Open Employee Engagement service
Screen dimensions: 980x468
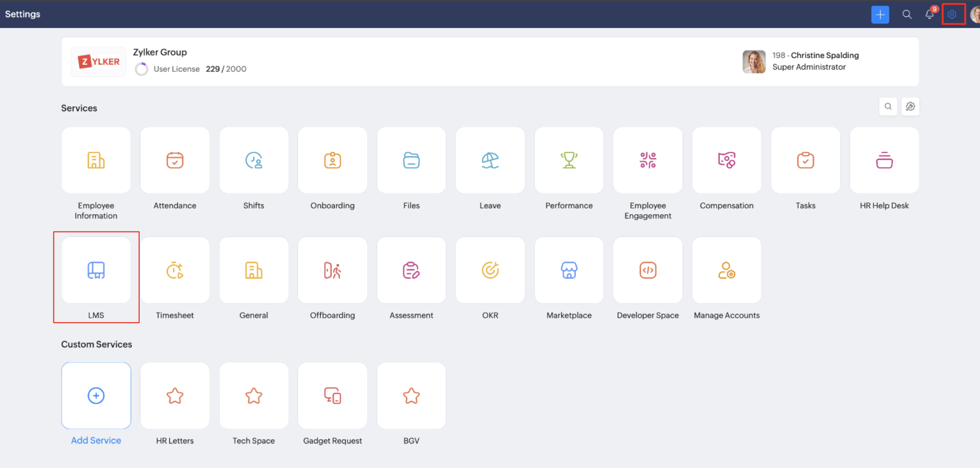coord(648,160)
